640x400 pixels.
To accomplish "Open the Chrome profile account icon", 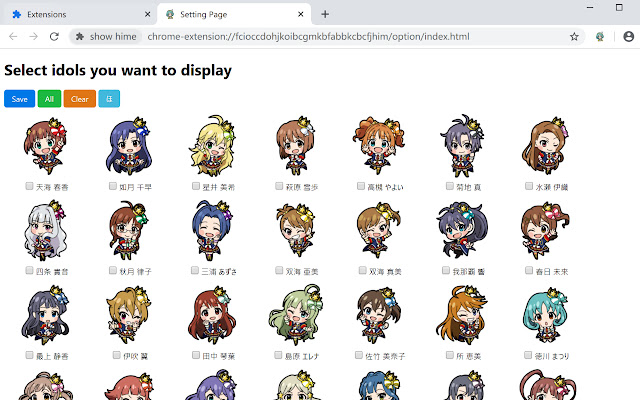I will 629,36.
